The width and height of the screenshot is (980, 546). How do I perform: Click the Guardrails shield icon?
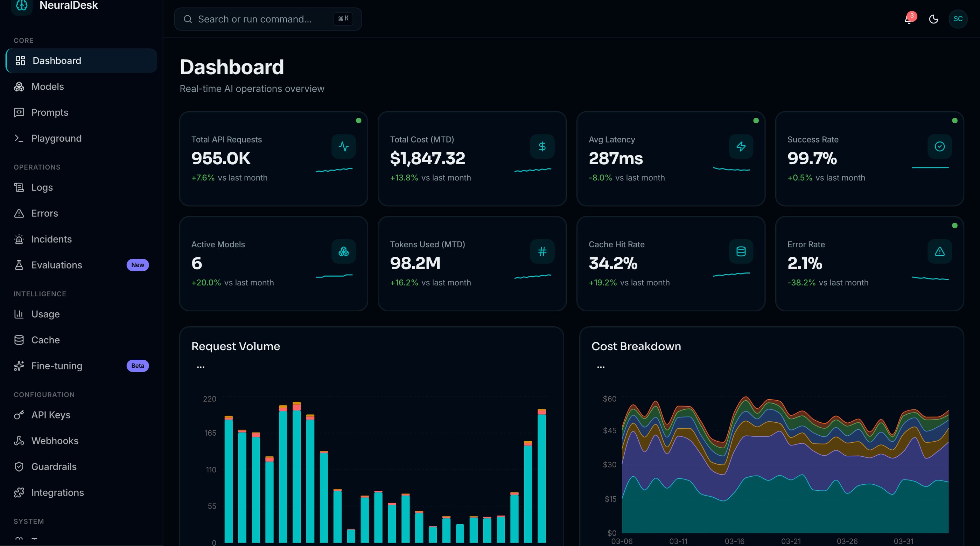[19, 467]
